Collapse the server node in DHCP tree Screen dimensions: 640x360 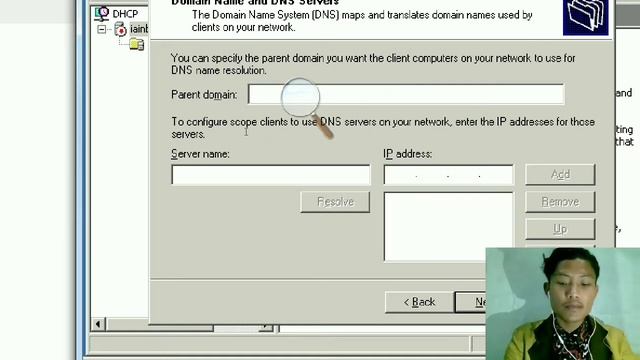pos(101,29)
